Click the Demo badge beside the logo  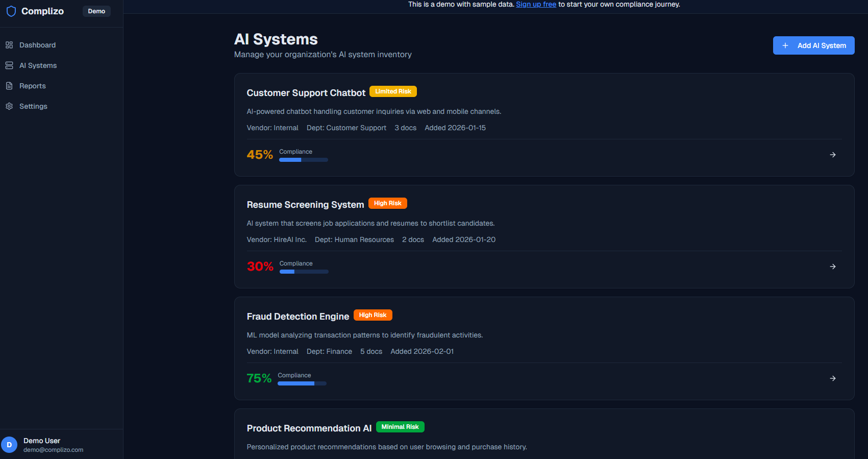[x=96, y=11]
